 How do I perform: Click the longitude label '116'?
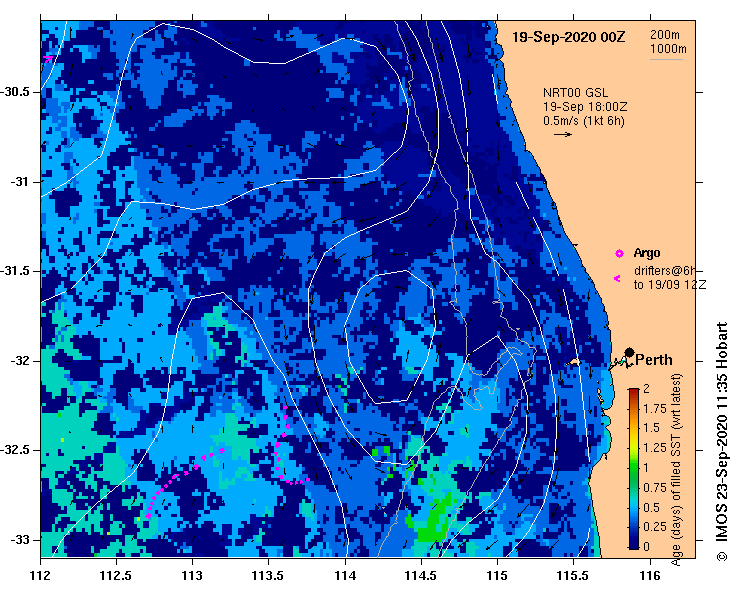point(650,576)
